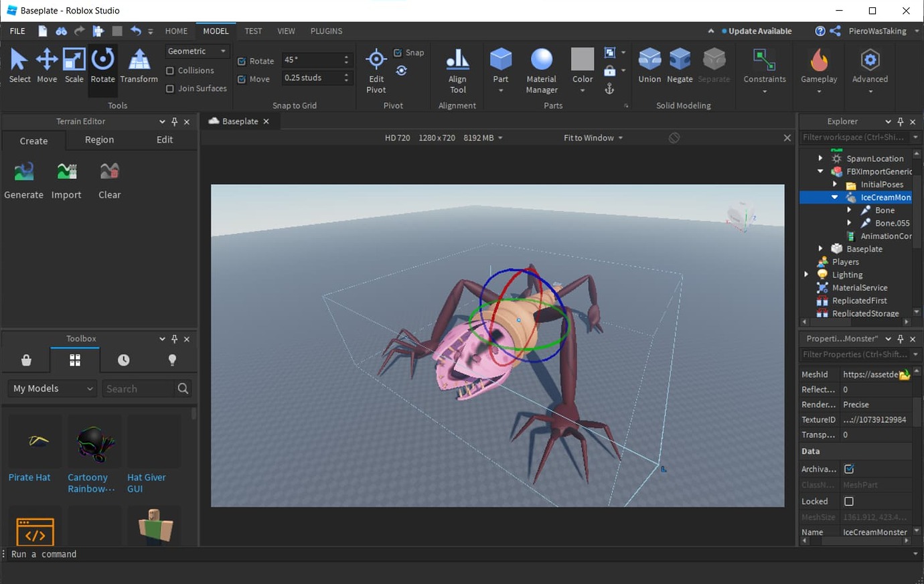
Task: Open the Transform tool
Action: pyautogui.click(x=139, y=65)
